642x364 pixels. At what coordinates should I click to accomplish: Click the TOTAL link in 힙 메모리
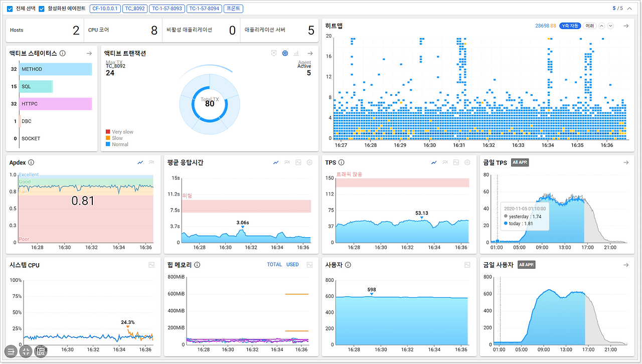click(274, 265)
